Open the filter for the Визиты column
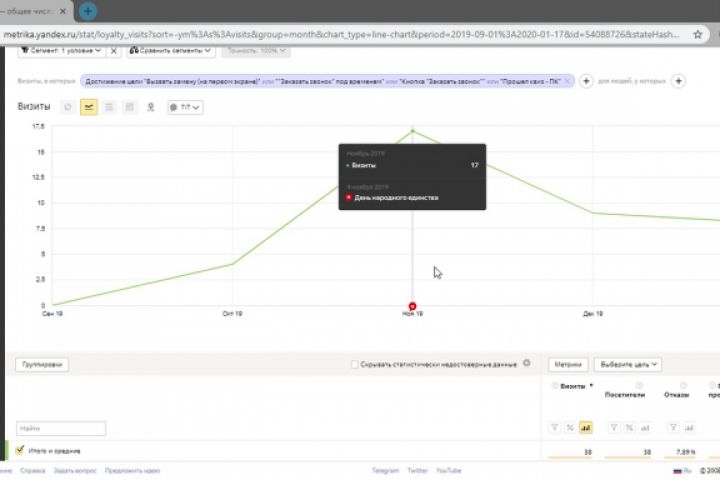 pyautogui.click(x=555, y=428)
